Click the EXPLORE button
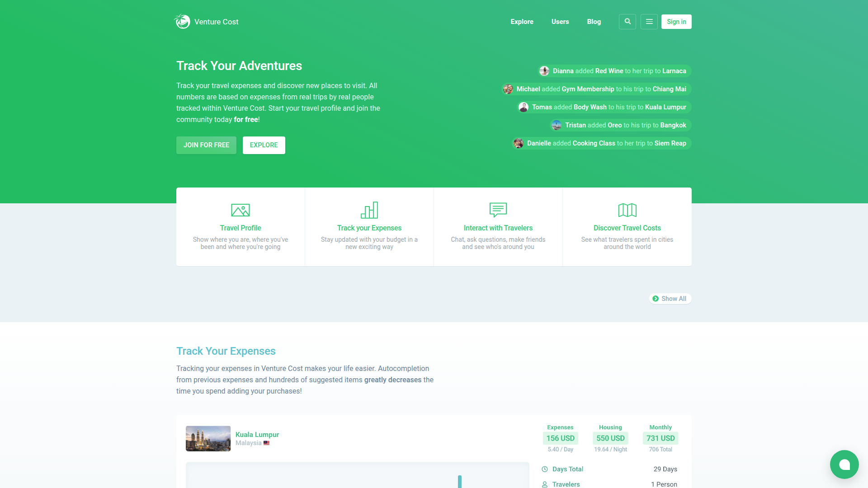Image resolution: width=868 pixels, height=488 pixels. coord(264,145)
